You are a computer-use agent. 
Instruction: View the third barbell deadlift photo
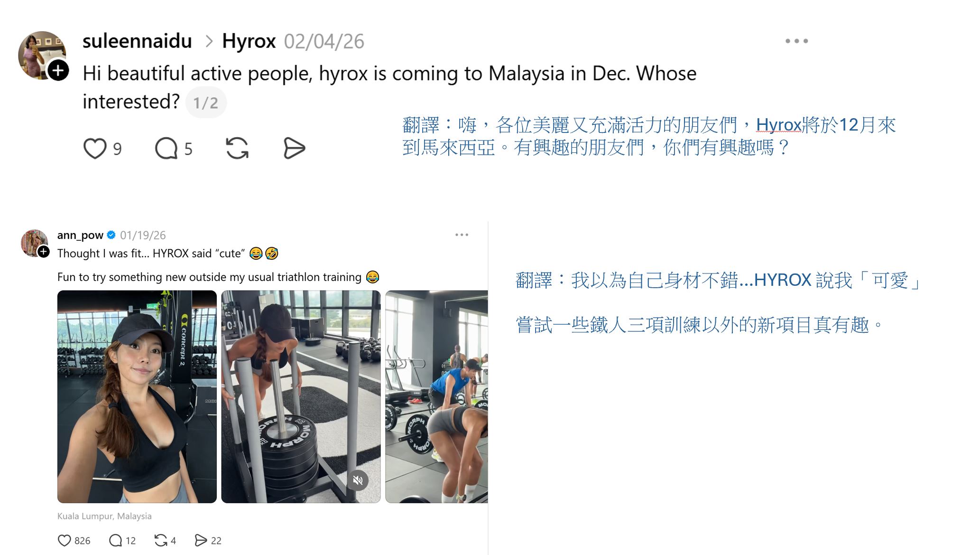436,396
